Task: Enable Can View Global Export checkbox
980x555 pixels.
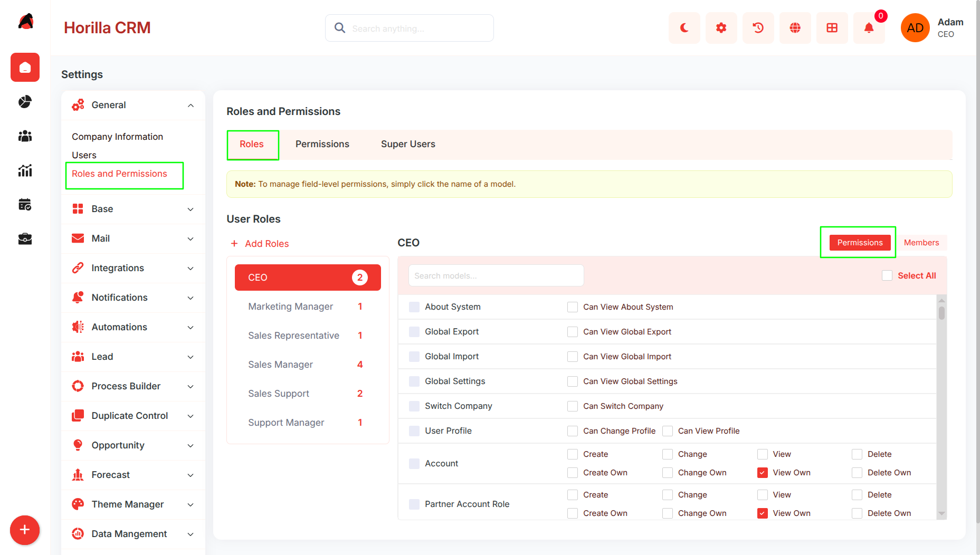Action: tap(573, 332)
